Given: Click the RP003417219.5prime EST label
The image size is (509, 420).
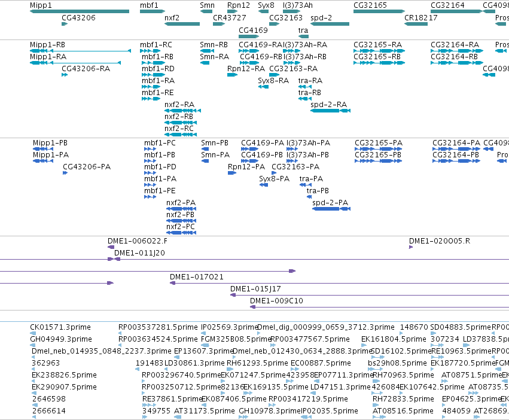Looking at the screenshot, I should coord(308,399).
